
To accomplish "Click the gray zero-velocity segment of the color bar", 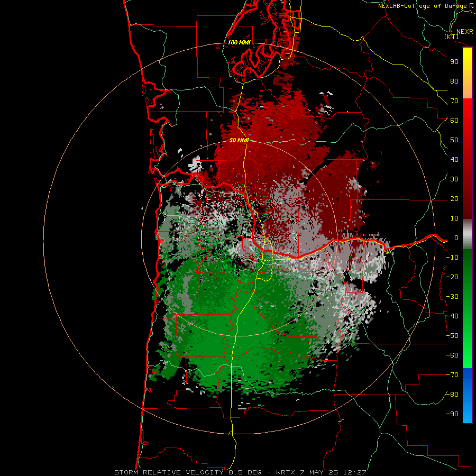I will click(x=467, y=234).
